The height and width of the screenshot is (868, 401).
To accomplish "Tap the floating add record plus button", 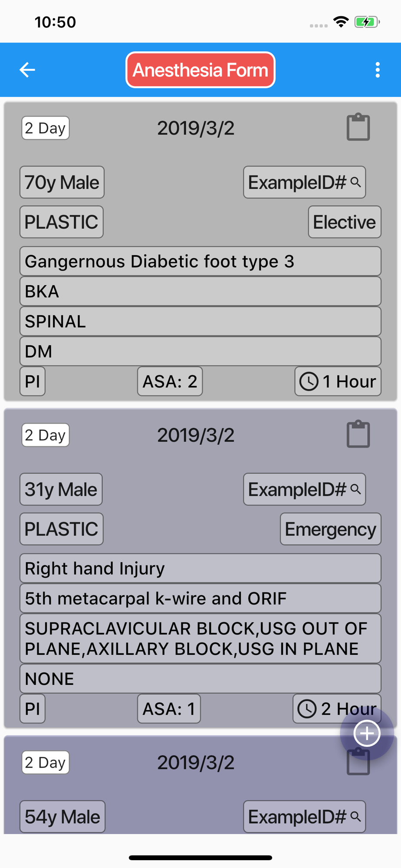I will (367, 733).
